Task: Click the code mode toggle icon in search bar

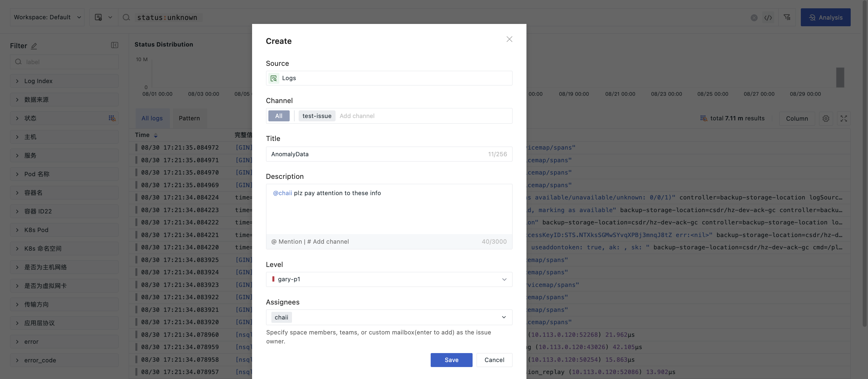Action: 768,18
